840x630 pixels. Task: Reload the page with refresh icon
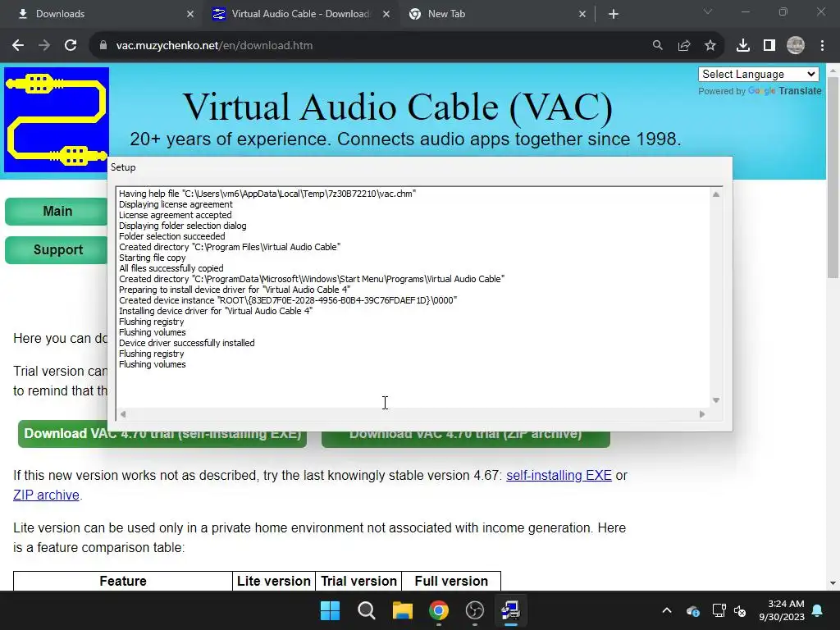tap(71, 46)
